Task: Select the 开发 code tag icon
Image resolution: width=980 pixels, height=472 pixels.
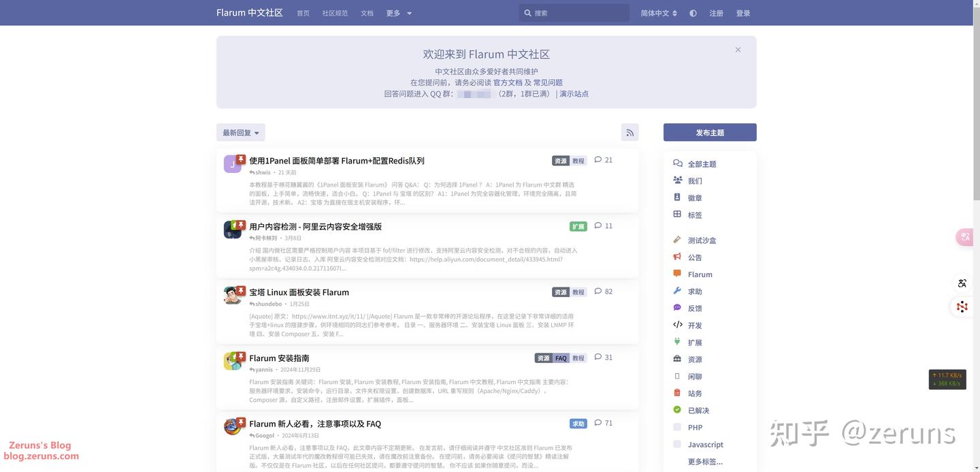Action: tap(677, 325)
